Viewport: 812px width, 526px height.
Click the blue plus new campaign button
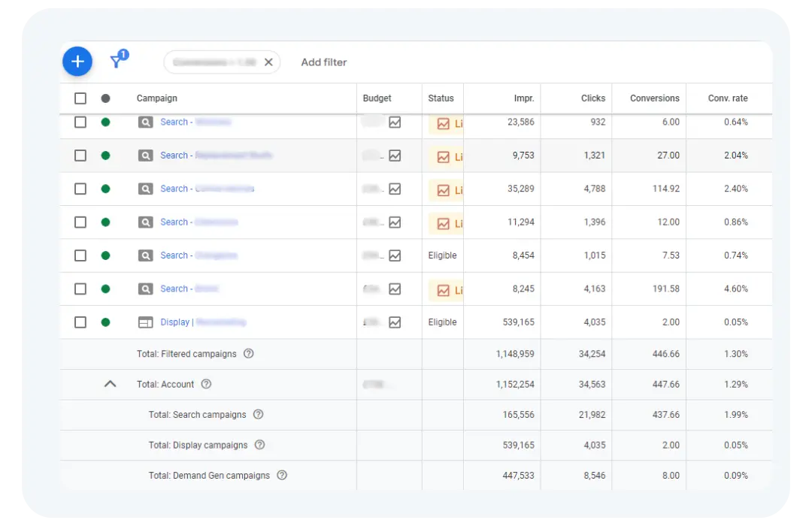[x=77, y=62]
